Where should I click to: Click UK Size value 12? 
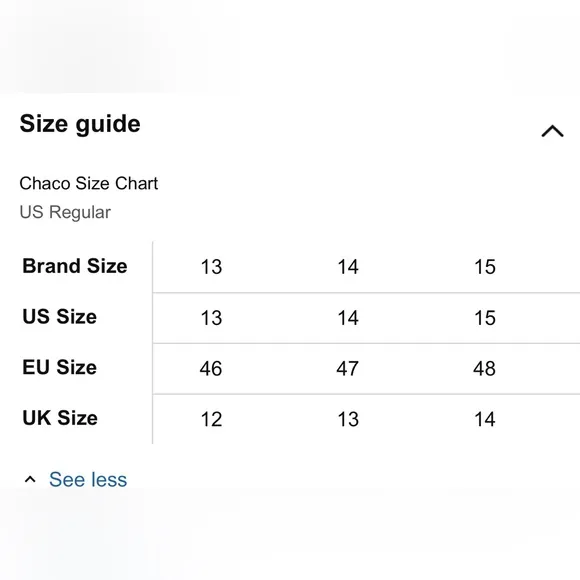211,419
